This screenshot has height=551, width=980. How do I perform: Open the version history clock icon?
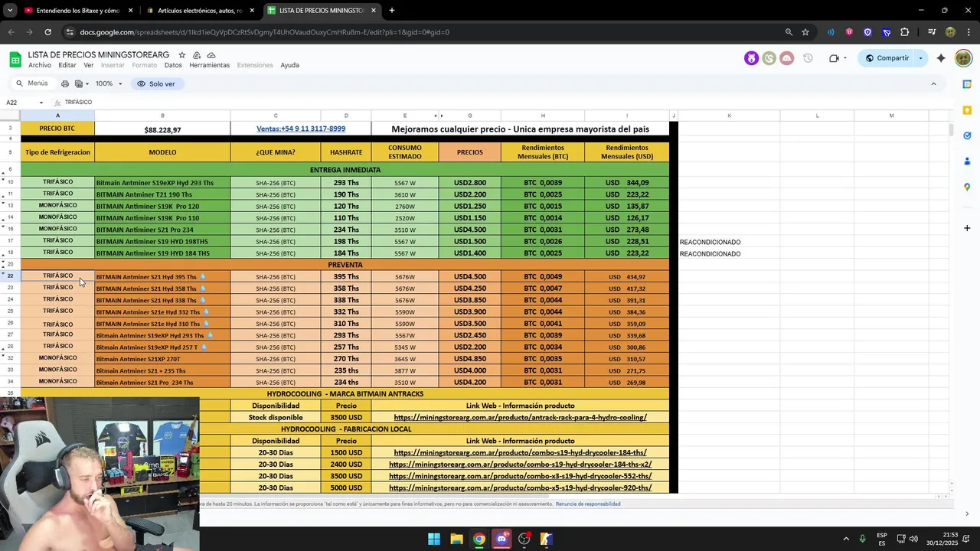tap(808, 58)
